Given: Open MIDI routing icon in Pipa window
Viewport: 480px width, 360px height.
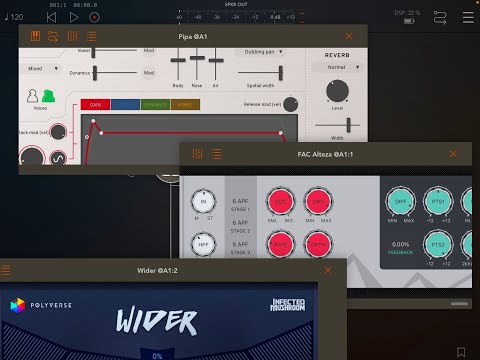Looking at the screenshot, I should 53,36.
